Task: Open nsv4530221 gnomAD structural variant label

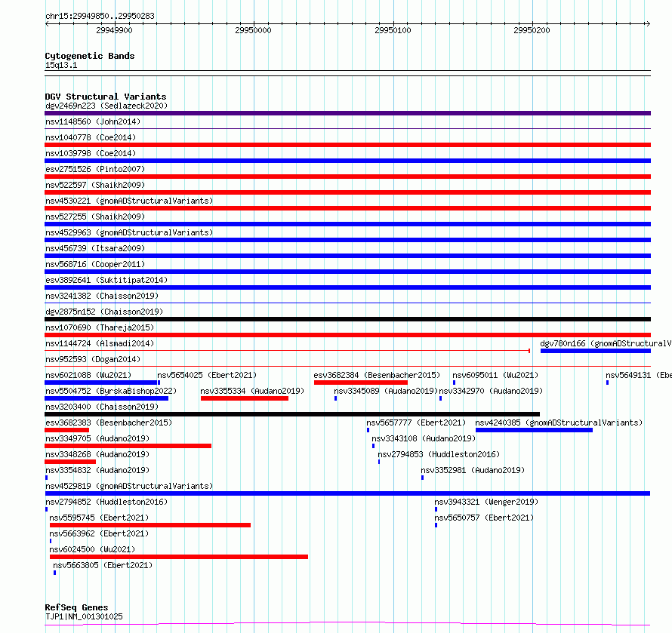Action: [x=129, y=201]
